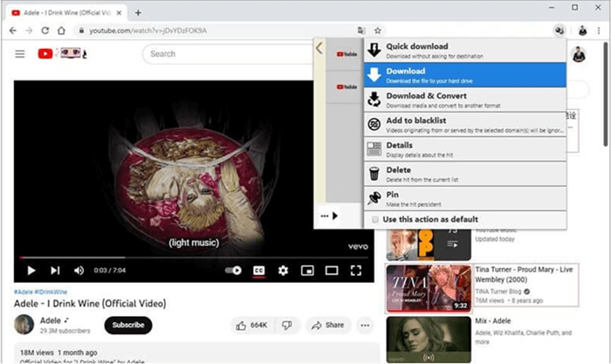Collapse extension panel with left chevron

point(319,48)
